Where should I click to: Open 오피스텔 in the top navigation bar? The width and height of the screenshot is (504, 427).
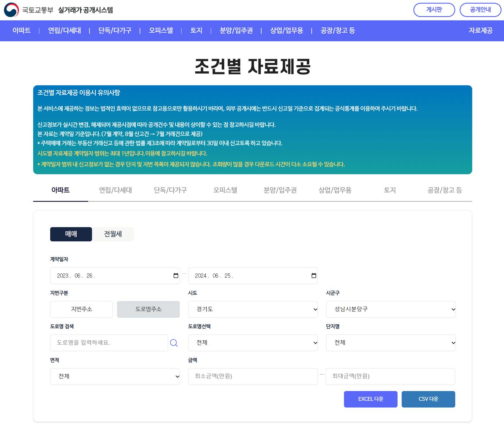coord(161,31)
